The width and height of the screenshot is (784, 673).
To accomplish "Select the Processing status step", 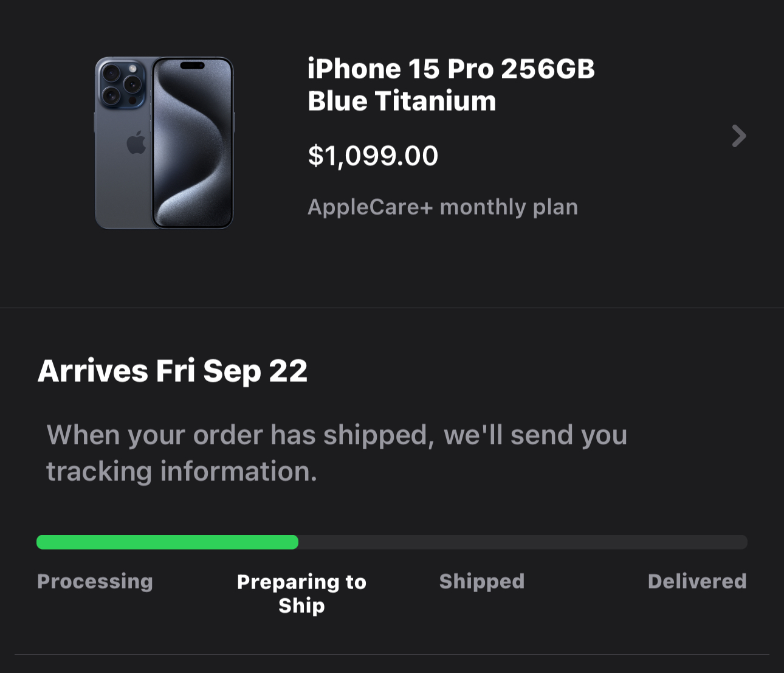I will (95, 581).
